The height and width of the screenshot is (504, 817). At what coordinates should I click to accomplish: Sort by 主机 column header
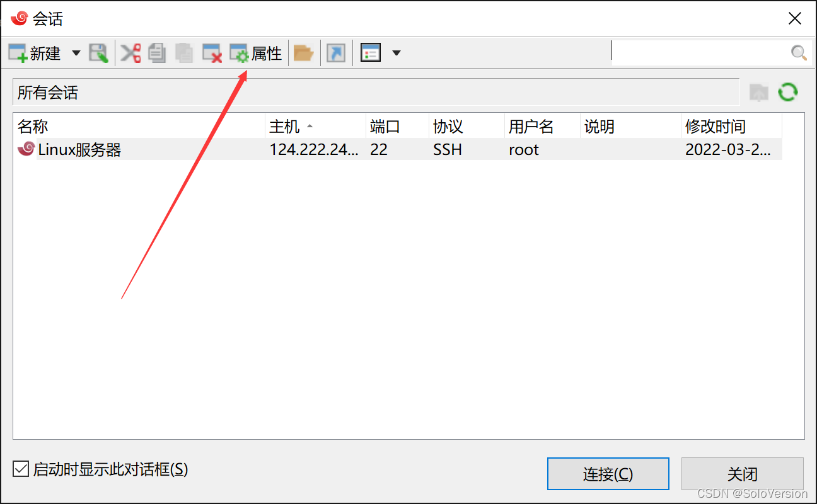(x=315, y=127)
